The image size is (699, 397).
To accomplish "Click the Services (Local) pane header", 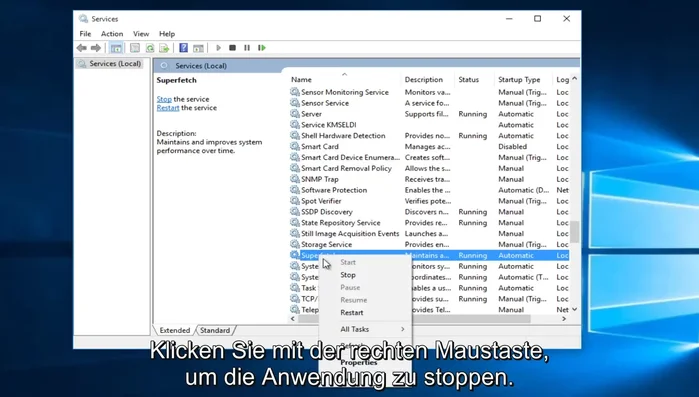I will pos(201,65).
